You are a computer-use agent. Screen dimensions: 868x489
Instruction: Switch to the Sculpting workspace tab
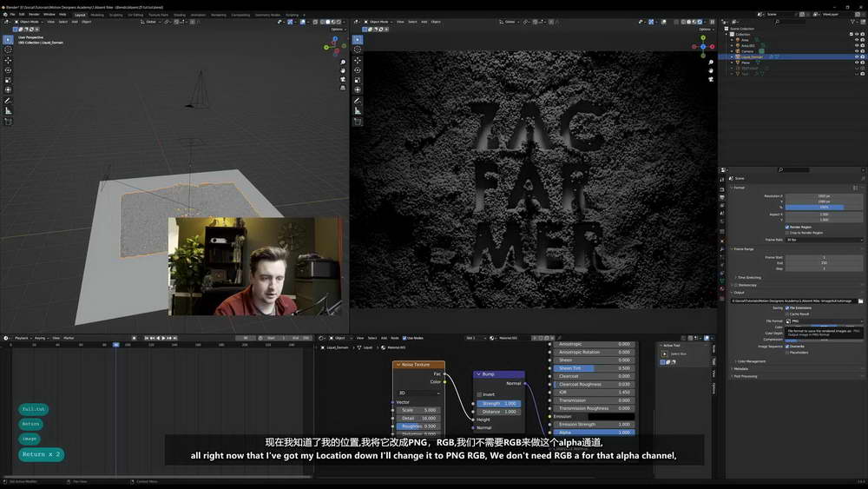(115, 15)
